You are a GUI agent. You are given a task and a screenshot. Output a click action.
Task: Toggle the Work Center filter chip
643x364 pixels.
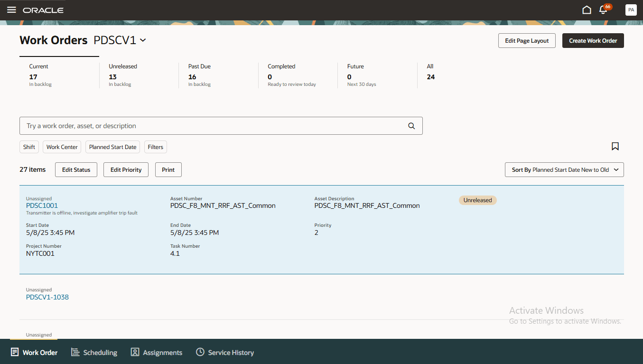point(61,147)
